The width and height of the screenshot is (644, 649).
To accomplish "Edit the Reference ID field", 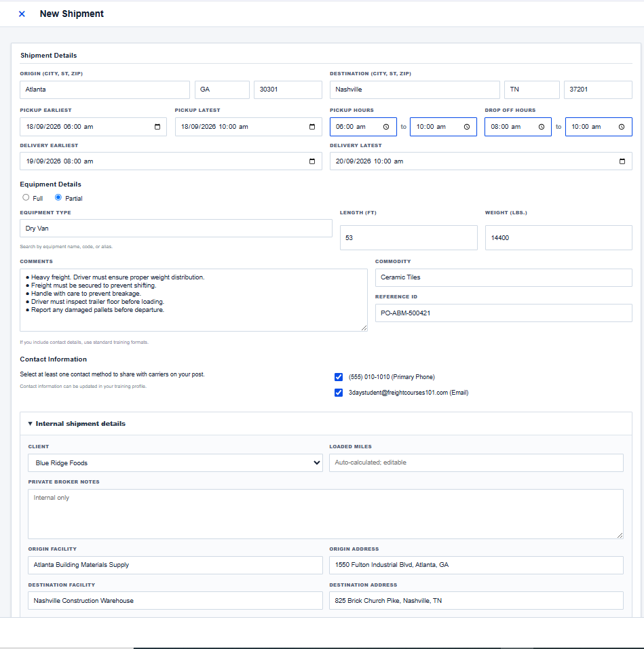I will 504,313.
